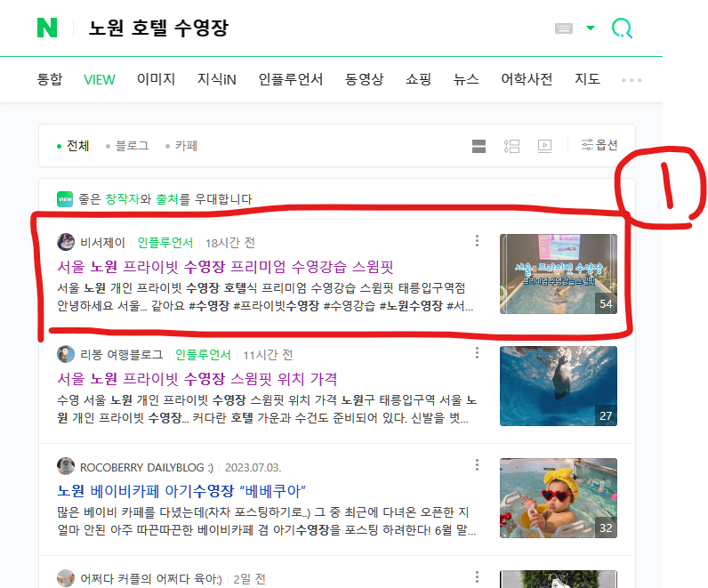The image size is (708, 588).
Task: Click the 18시간 전 timestamp
Action: click(229, 243)
